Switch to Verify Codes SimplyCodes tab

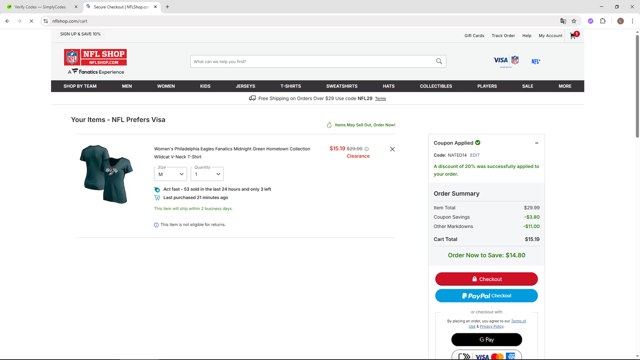(41, 7)
